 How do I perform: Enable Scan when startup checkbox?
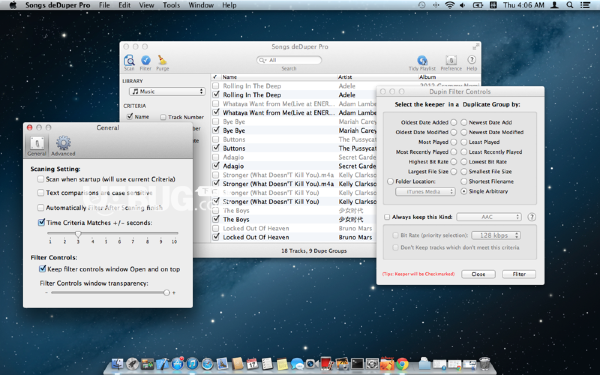[x=41, y=179]
